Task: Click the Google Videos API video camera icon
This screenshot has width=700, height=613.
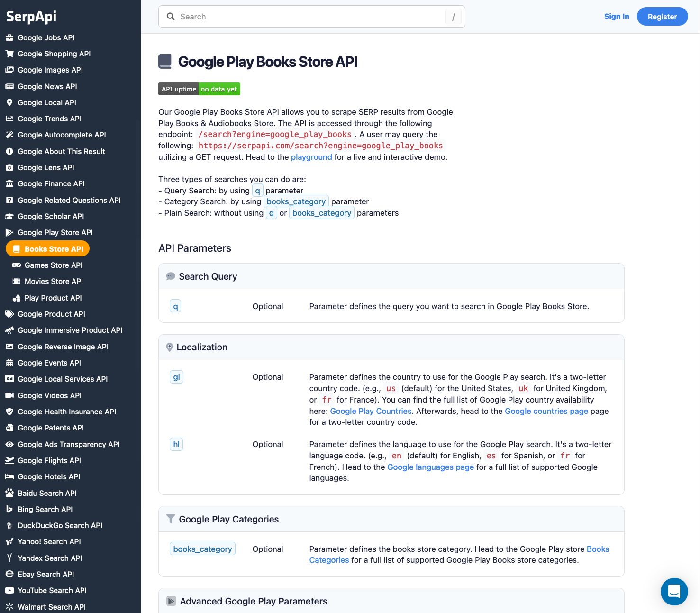Action: tap(9, 395)
